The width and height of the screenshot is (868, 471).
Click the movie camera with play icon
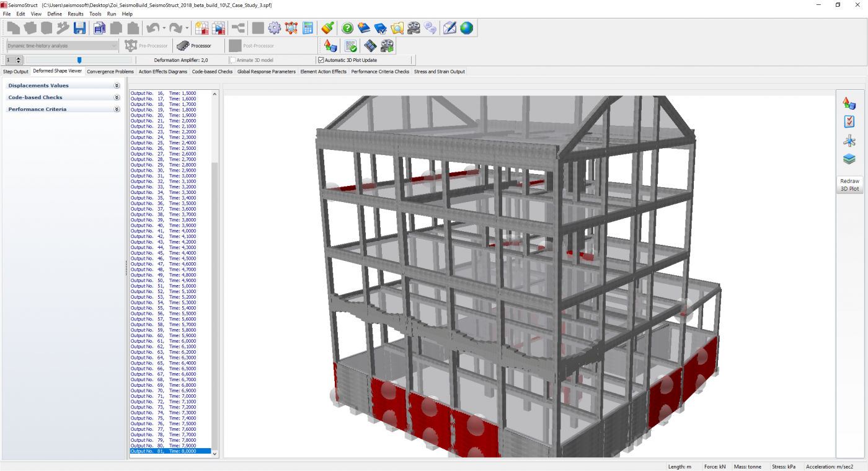point(387,46)
